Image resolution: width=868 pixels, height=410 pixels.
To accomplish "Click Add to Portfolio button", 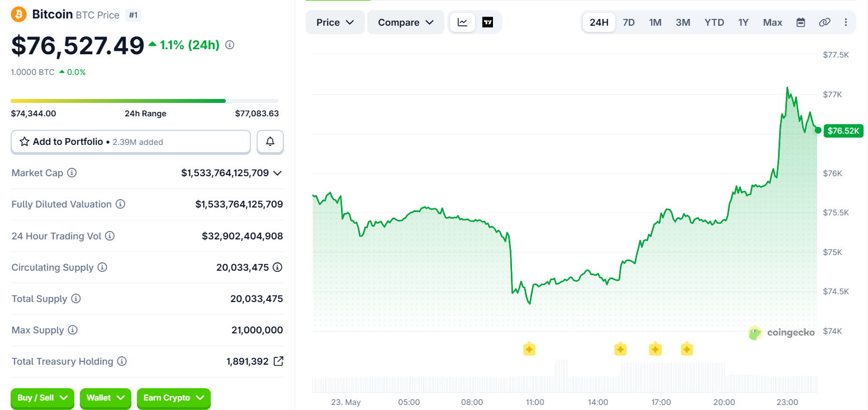I will click(131, 142).
